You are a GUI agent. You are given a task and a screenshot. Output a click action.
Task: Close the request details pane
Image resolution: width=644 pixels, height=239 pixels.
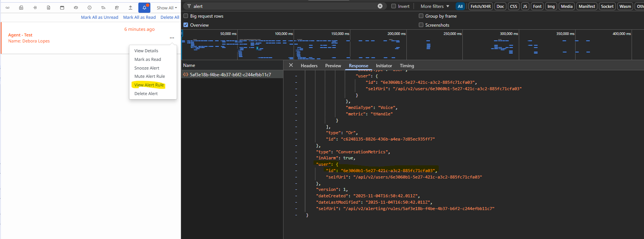pos(291,65)
